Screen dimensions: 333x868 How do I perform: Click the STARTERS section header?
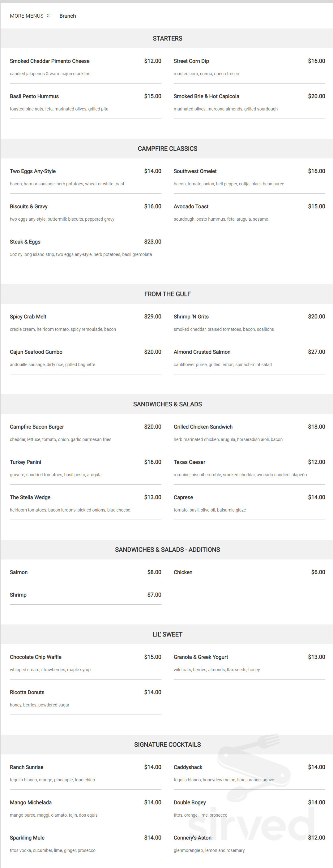pyautogui.click(x=167, y=38)
